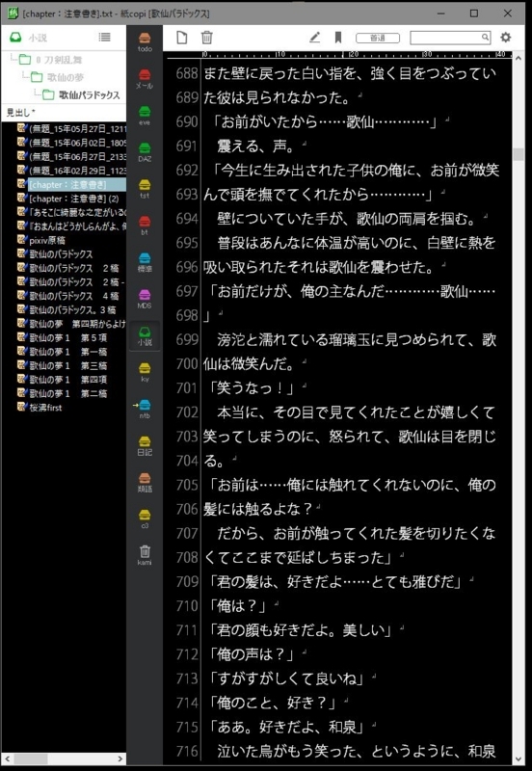Screen dimensions: 532x771
Task: Click line 715 「ああ。好きだよ、和泉」
Action: click(285, 728)
